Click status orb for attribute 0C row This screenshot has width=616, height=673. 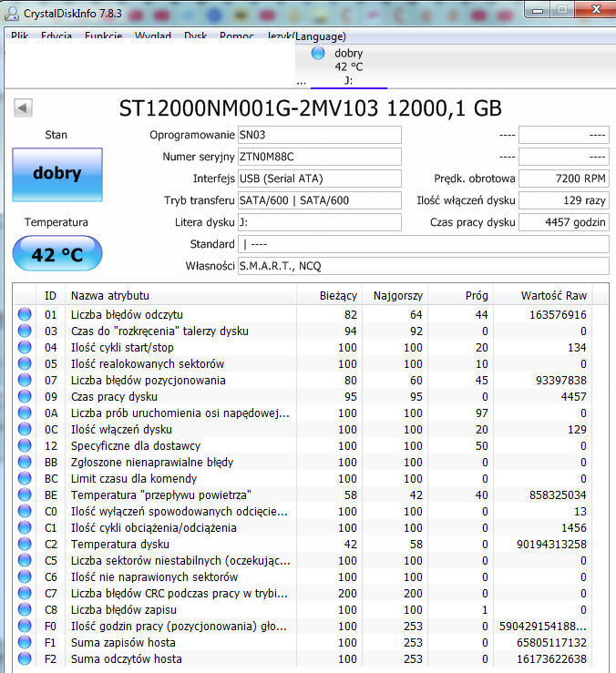[25, 429]
